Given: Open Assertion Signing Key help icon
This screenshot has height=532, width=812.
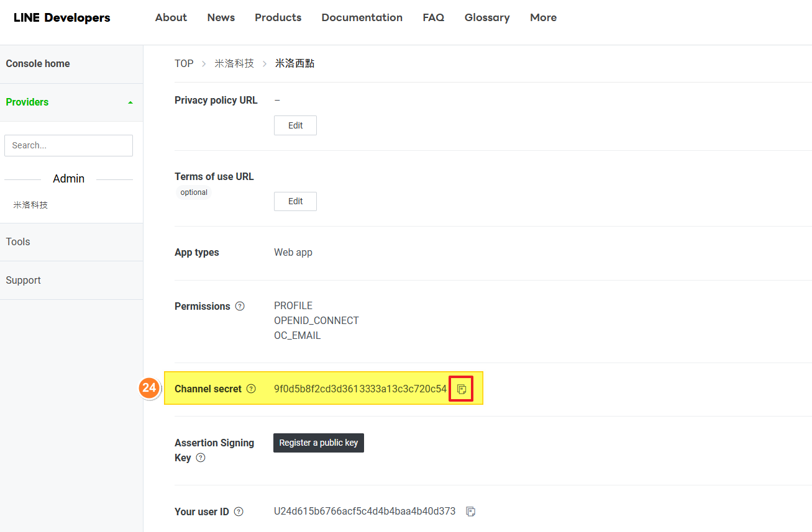Looking at the screenshot, I should (x=201, y=458).
